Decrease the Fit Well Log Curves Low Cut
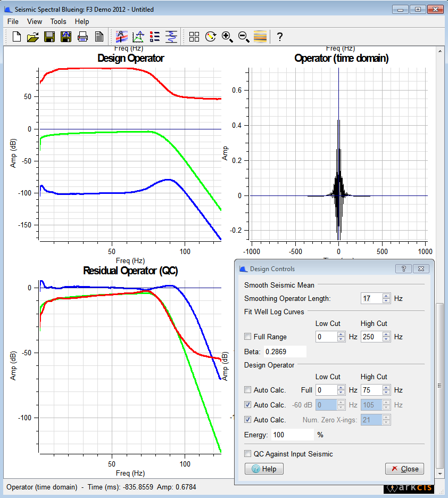 (341, 339)
